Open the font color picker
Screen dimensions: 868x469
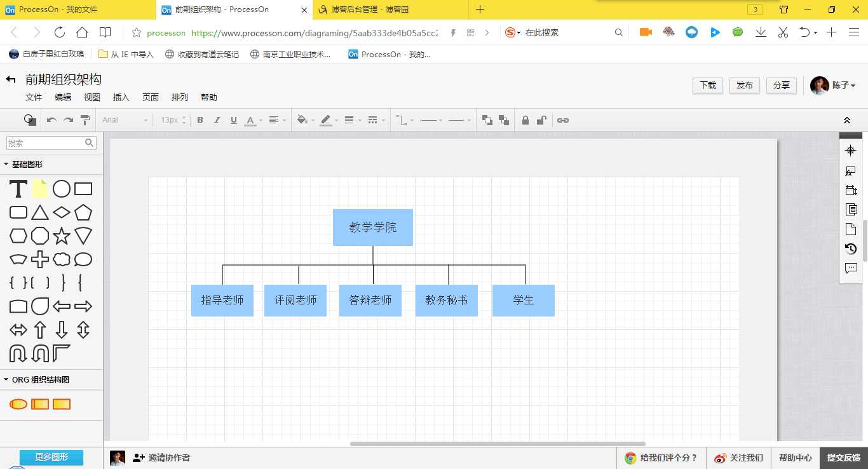[x=252, y=120]
